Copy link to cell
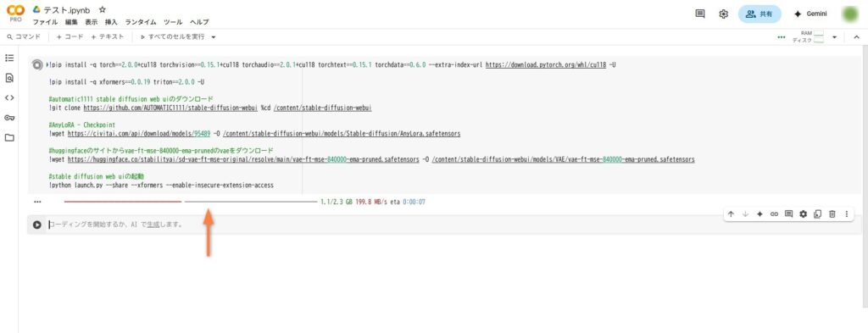This screenshot has width=868, height=333. coord(774,214)
